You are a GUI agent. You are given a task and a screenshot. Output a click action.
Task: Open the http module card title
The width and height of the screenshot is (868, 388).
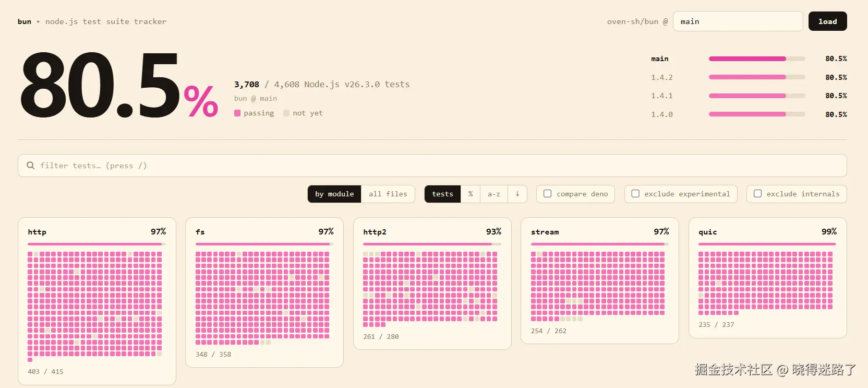coord(37,232)
